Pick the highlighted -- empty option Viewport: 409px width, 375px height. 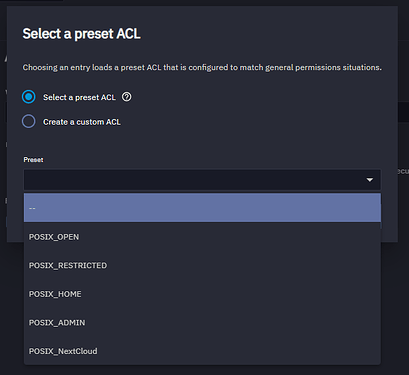point(202,208)
